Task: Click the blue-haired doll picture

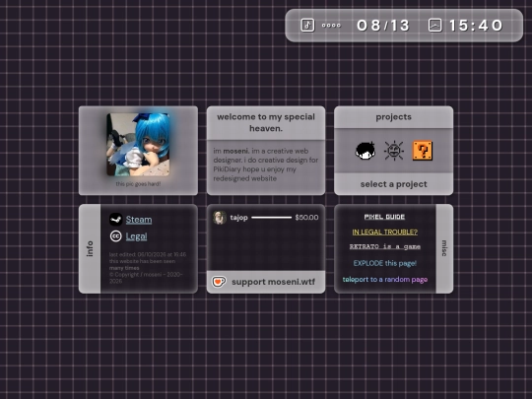Action: click(x=138, y=145)
